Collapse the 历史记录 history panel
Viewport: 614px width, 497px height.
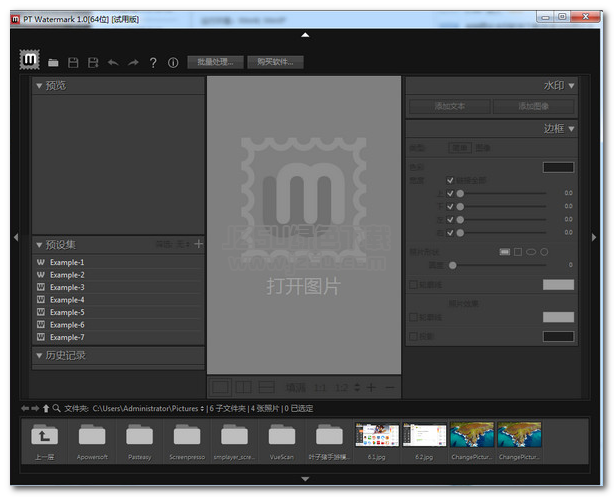pyautogui.click(x=39, y=356)
